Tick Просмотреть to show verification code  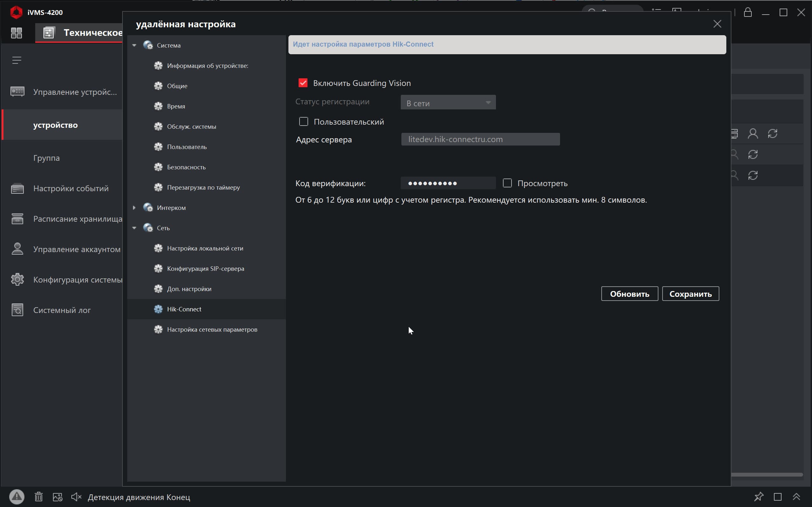click(x=507, y=183)
